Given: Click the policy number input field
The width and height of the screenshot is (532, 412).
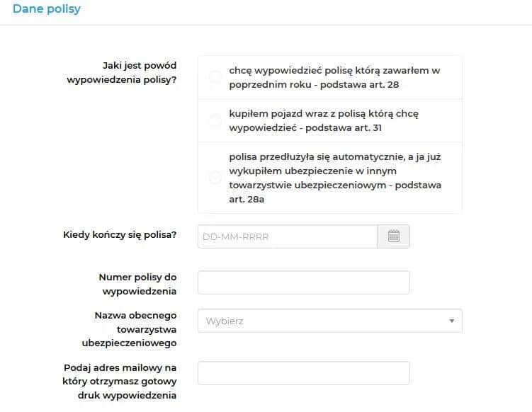Looking at the screenshot, I should 303,282.
